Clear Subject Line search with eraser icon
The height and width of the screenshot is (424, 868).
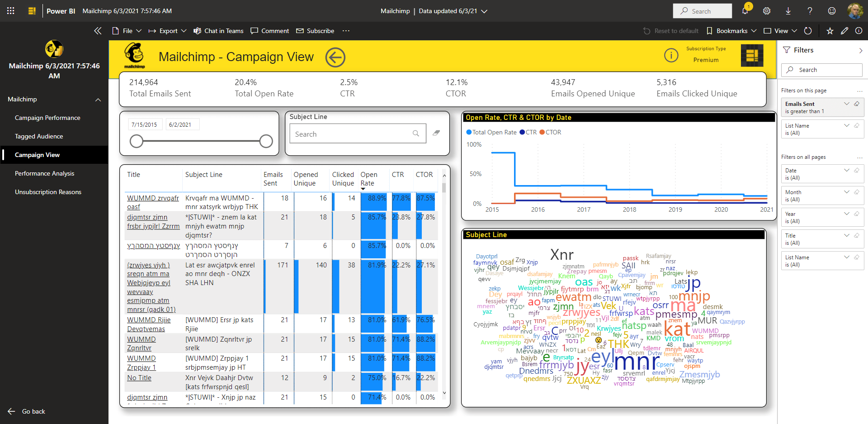[x=436, y=133]
